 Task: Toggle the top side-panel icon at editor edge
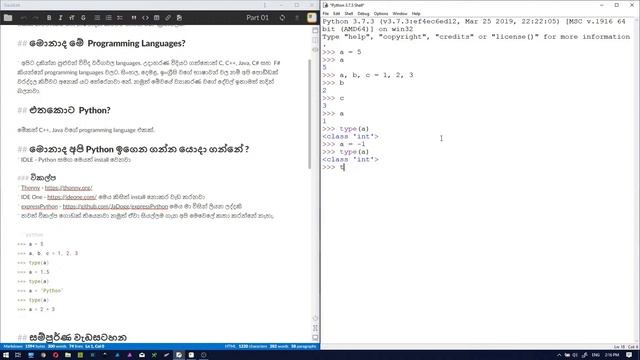coord(315,31)
